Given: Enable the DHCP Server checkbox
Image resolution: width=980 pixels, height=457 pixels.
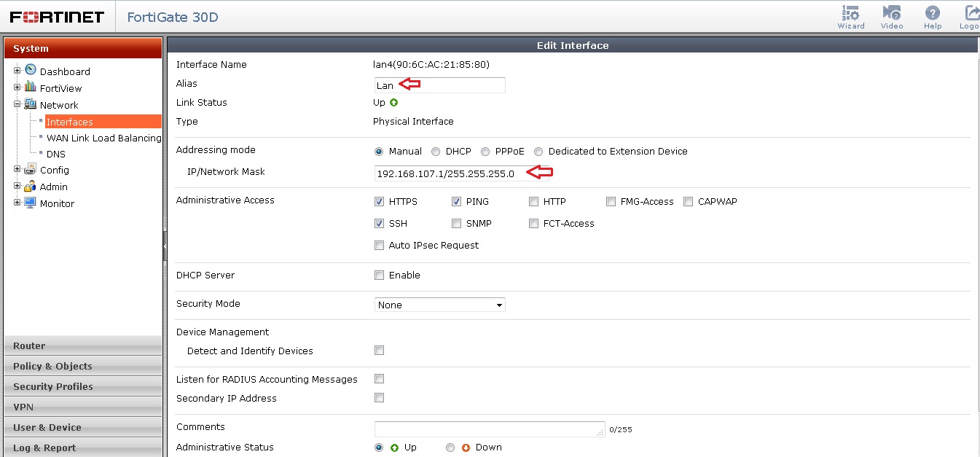Looking at the screenshot, I should pyautogui.click(x=379, y=276).
